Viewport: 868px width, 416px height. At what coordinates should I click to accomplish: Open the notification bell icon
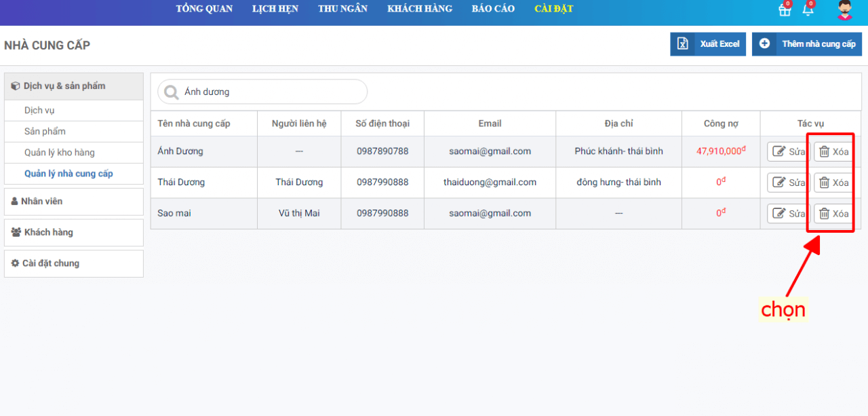coord(808,10)
